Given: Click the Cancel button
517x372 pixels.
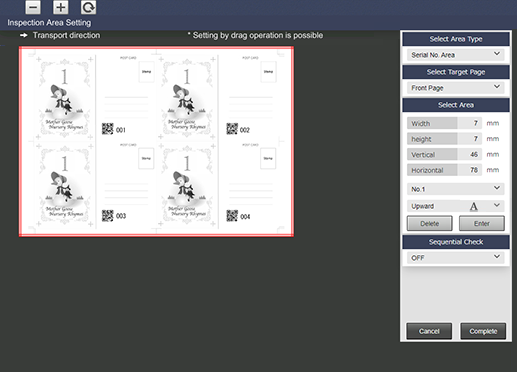Looking at the screenshot, I should (429, 331).
